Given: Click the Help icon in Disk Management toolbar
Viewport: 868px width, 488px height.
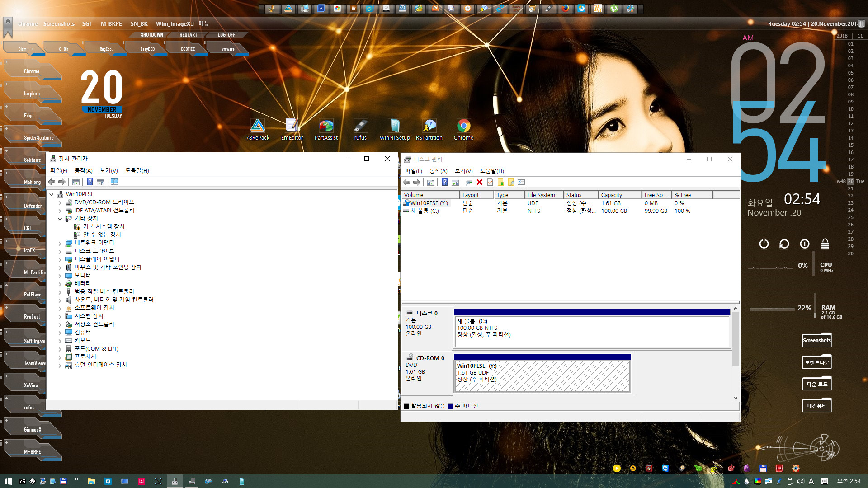Looking at the screenshot, I should 444,182.
